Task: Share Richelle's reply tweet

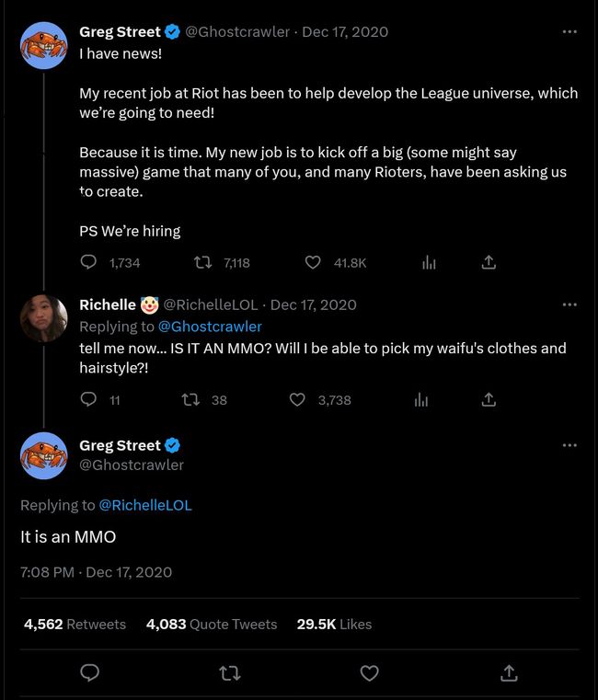Action: 489,399
